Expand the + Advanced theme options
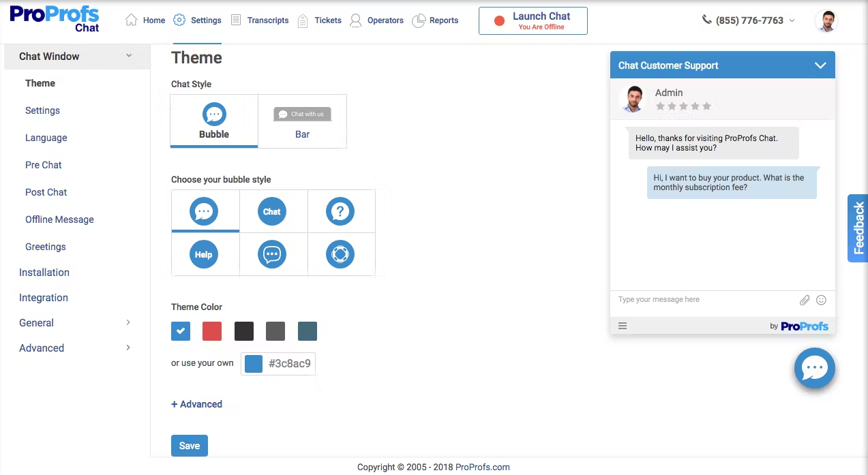 196,404
